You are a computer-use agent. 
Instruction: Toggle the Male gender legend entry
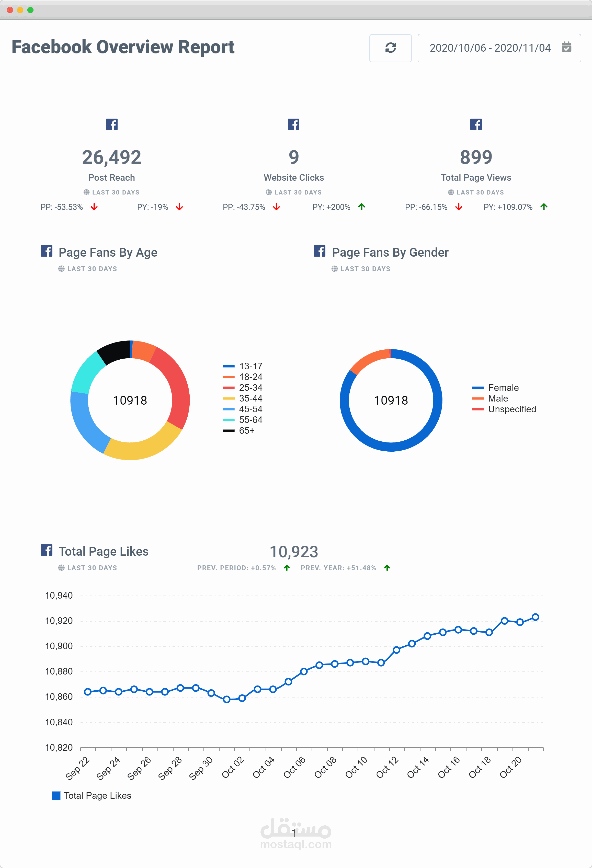(490, 398)
